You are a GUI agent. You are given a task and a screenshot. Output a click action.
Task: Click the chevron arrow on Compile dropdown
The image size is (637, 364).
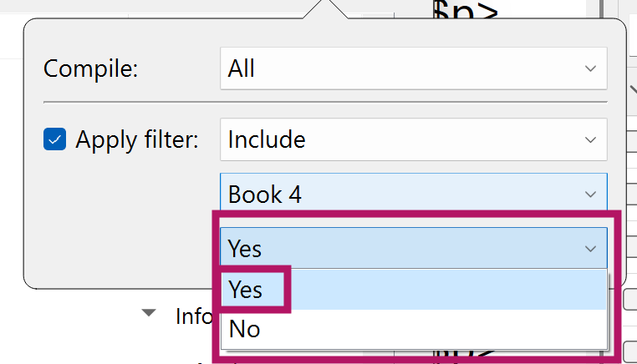(x=590, y=68)
